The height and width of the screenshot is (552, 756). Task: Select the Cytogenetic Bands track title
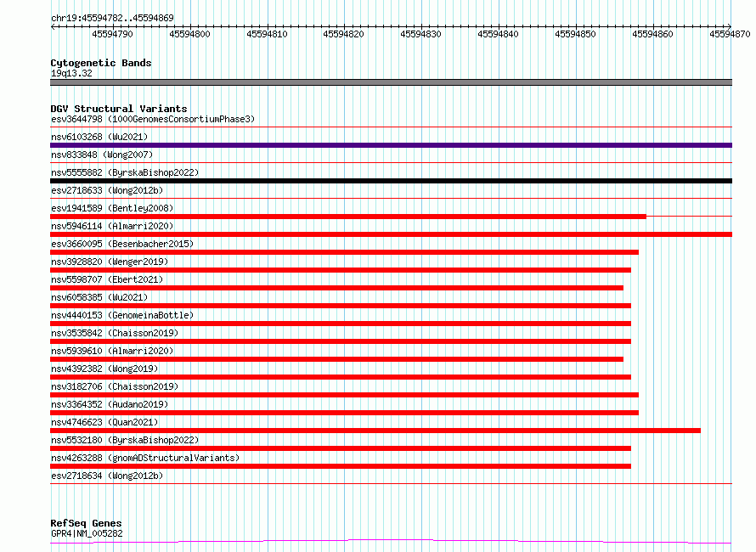point(101,63)
